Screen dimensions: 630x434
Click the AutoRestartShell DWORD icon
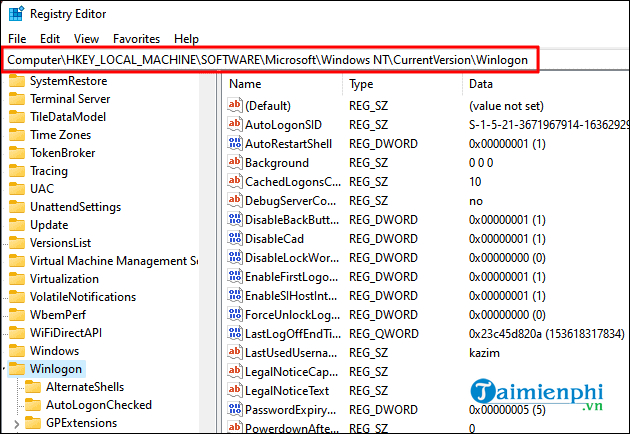pos(235,143)
